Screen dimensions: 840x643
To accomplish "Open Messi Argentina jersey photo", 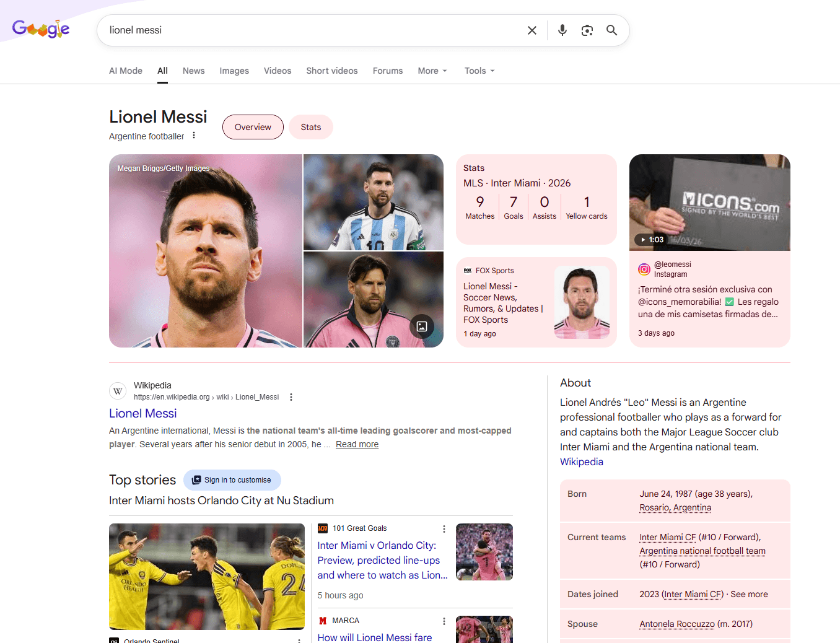I will [x=374, y=202].
